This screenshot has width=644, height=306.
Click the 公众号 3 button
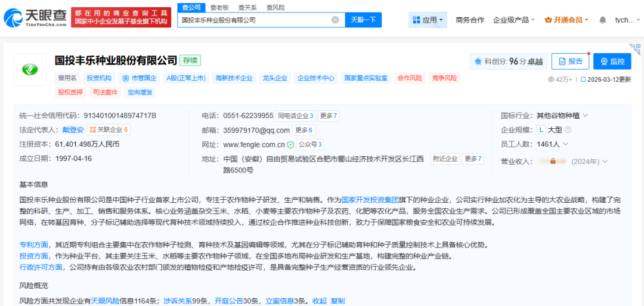(x=309, y=144)
